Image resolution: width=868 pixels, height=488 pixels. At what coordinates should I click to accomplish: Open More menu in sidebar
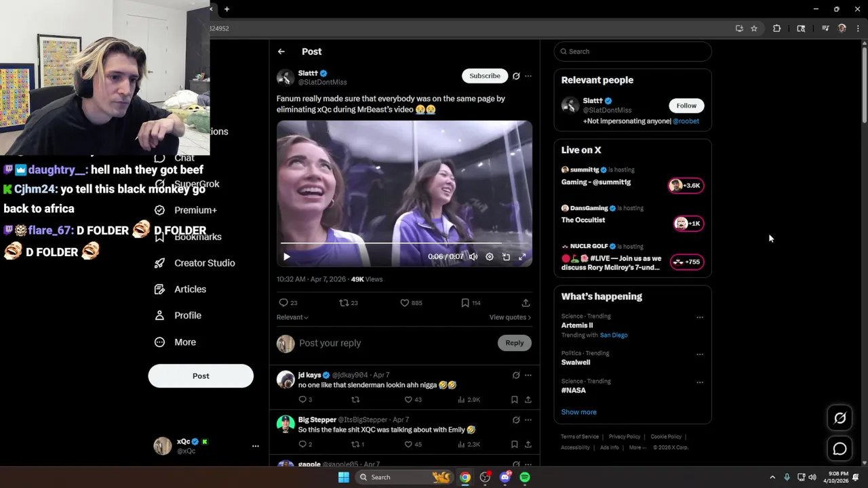pyautogui.click(x=176, y=342)
